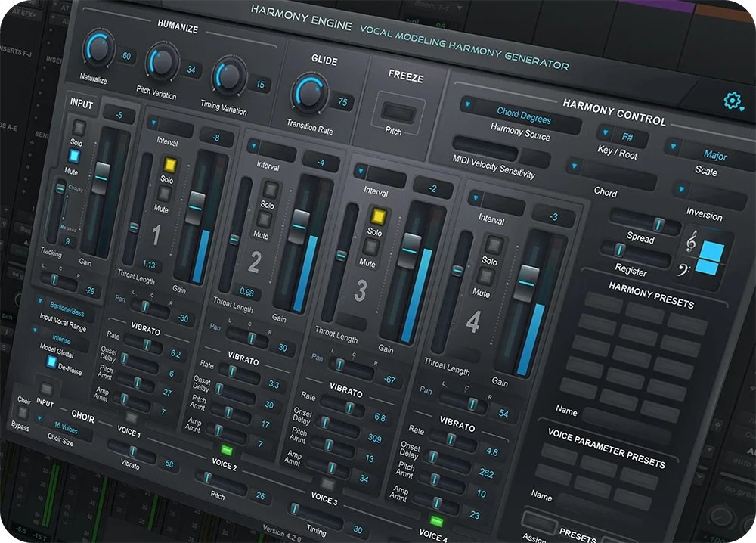Toggle Mute on the Input channel
The image size is (756, 543).
(x=74, y=157)
